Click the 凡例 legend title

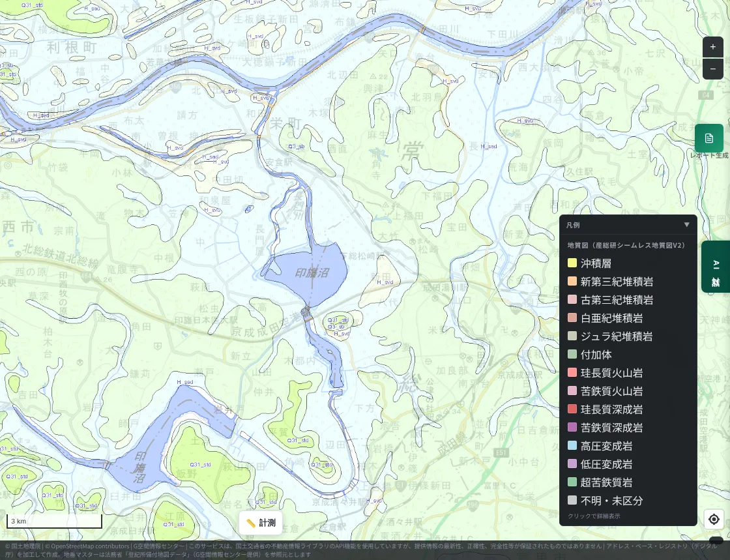click(573, 225)
